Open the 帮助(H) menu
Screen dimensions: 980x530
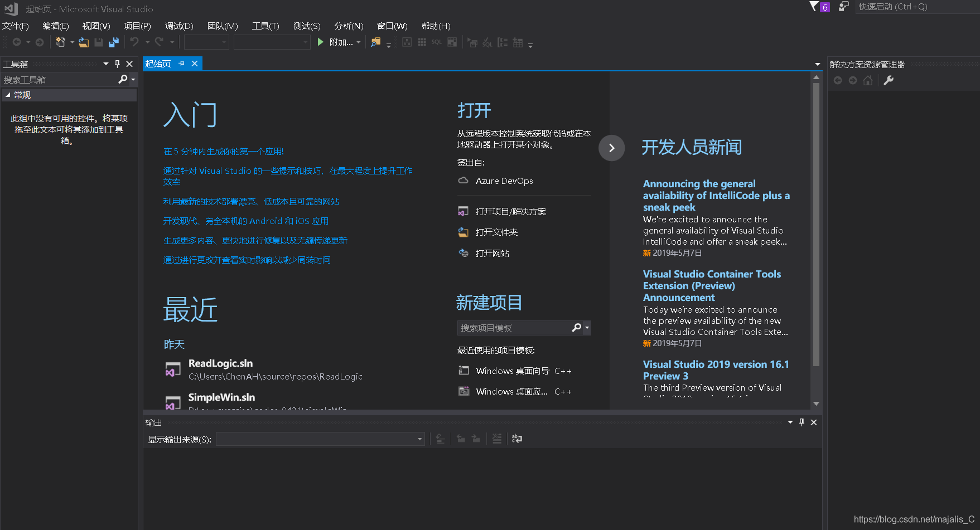click(436, 26)
